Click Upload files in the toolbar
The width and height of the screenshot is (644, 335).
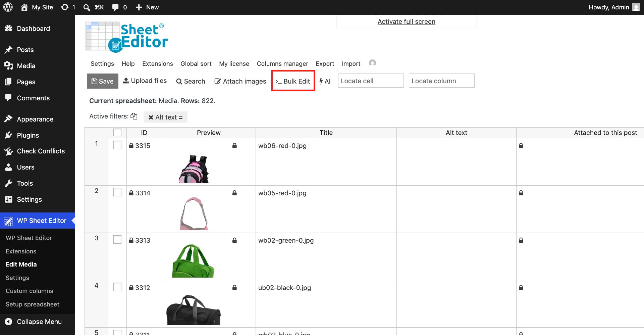coord(145,81)
